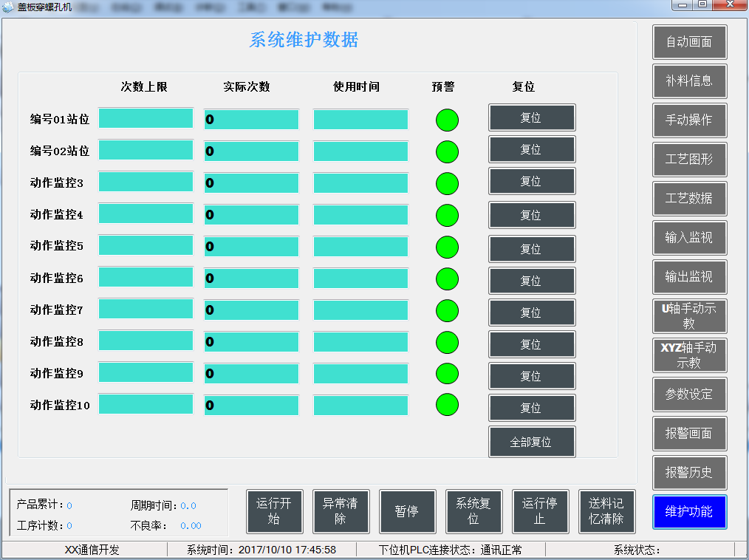
Task: Click the 次数上限 input field for 动作监控3
Action: tap(146, 182)
